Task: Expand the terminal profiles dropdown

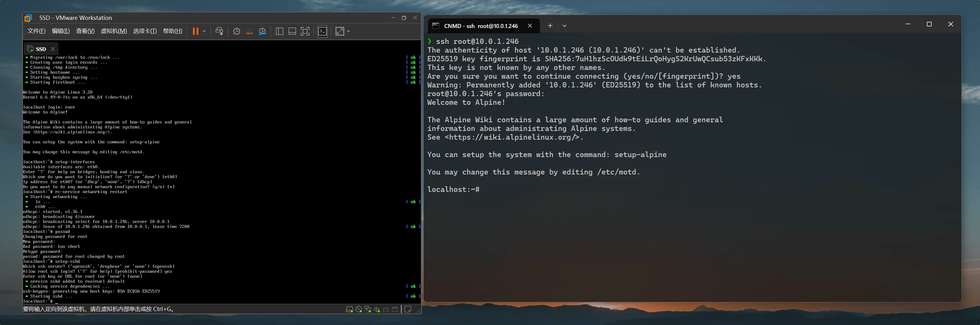Action: point(564,26)
